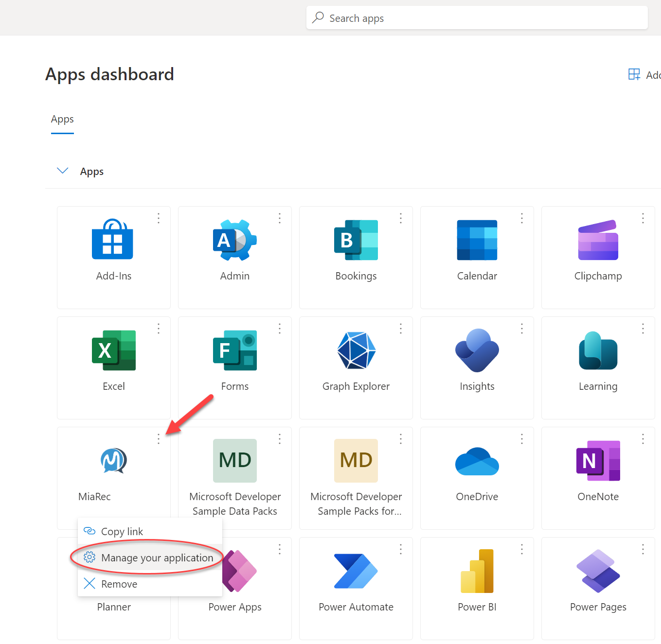Click the Planner app label
The width and height of the screenshot is (661, 644).
click(x=114, y=607)
